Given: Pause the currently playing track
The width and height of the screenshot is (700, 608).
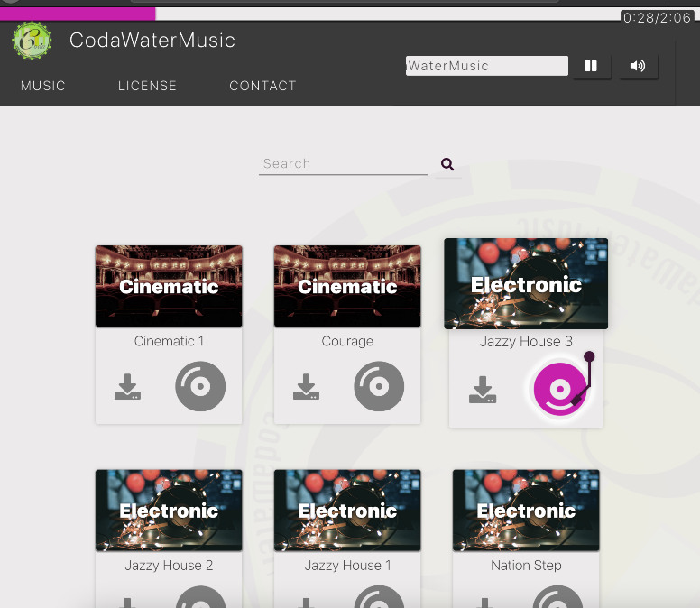Looking at the screenshot, I should (591, 66).
